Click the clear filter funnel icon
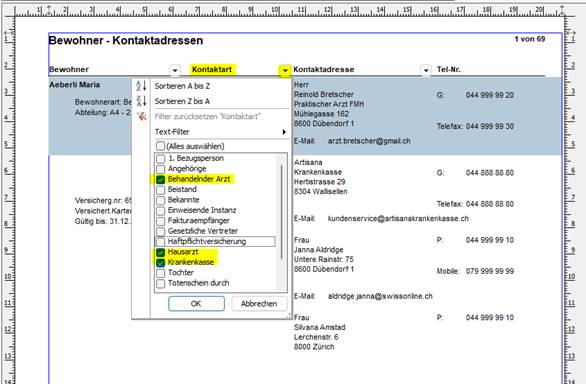Screen dimensions: 586x384 (x=141, y=116)
